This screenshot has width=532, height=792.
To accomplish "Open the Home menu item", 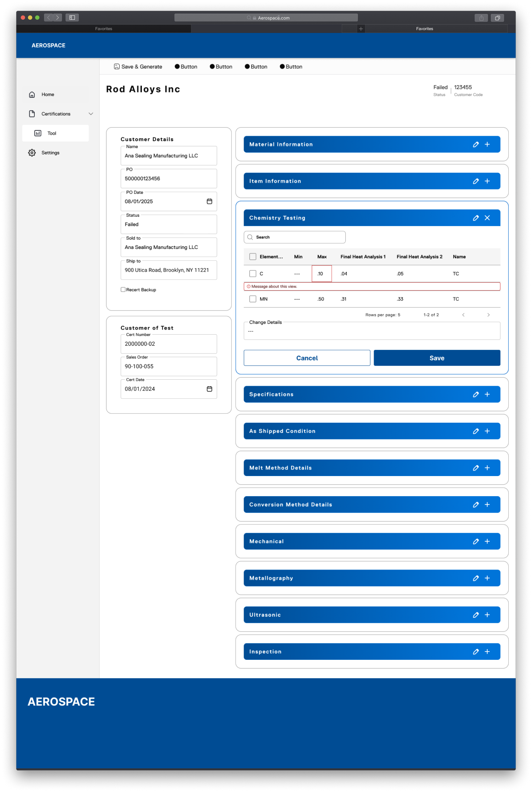I will point(56,95).
